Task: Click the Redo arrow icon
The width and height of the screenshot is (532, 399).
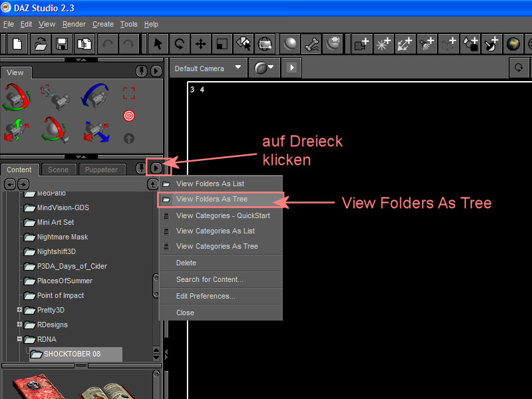Action: pyautogui.click(x=128, y=44)
